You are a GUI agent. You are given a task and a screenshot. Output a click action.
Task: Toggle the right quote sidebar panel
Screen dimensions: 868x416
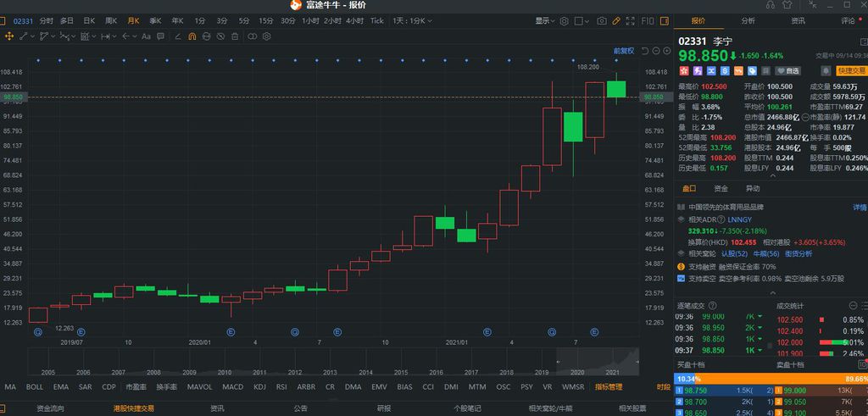click(664, 21)
